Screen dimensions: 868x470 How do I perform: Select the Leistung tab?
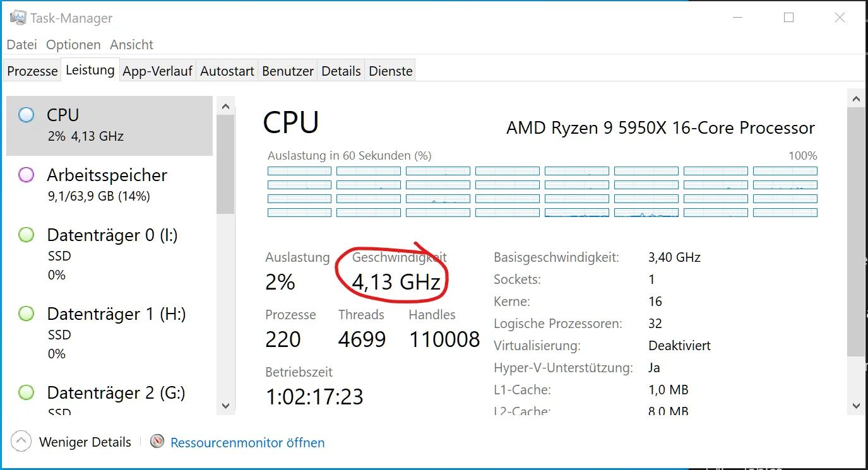(x=90, y=70)
